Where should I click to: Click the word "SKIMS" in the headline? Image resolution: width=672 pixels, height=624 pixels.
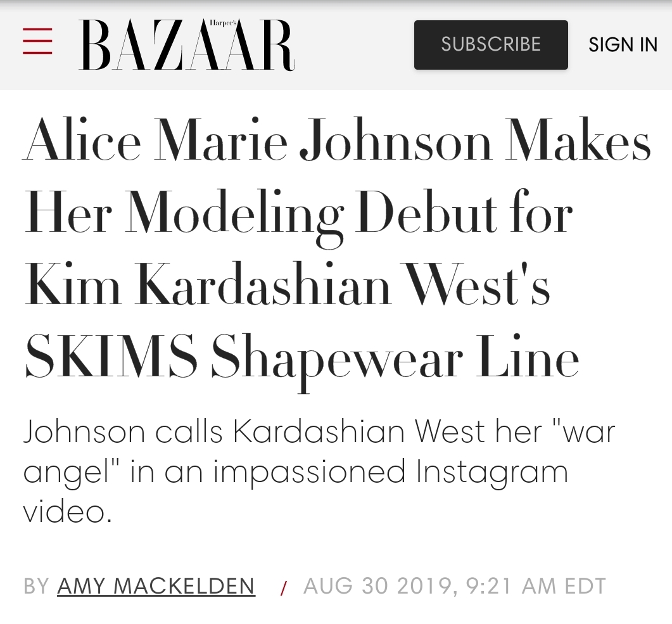[111, 356]
